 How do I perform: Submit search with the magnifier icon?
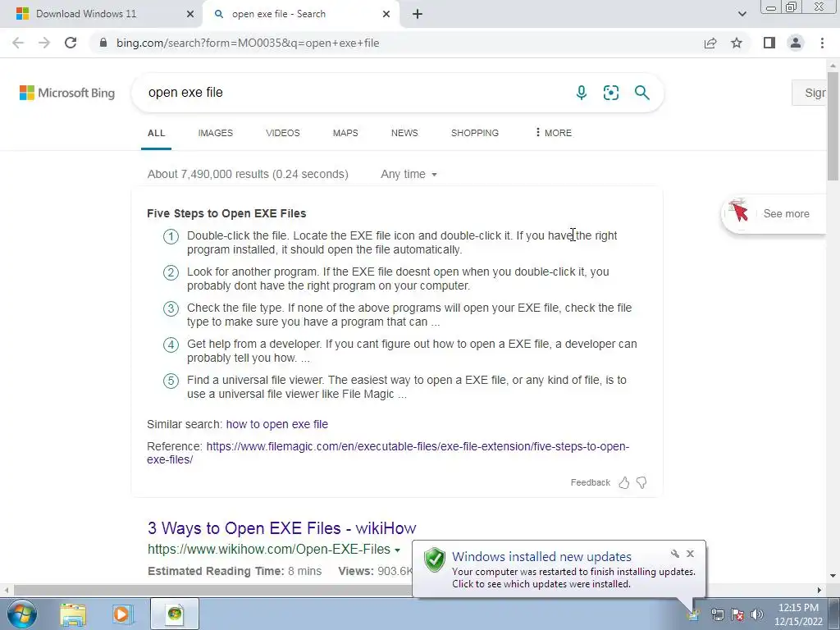pos(641,93)
